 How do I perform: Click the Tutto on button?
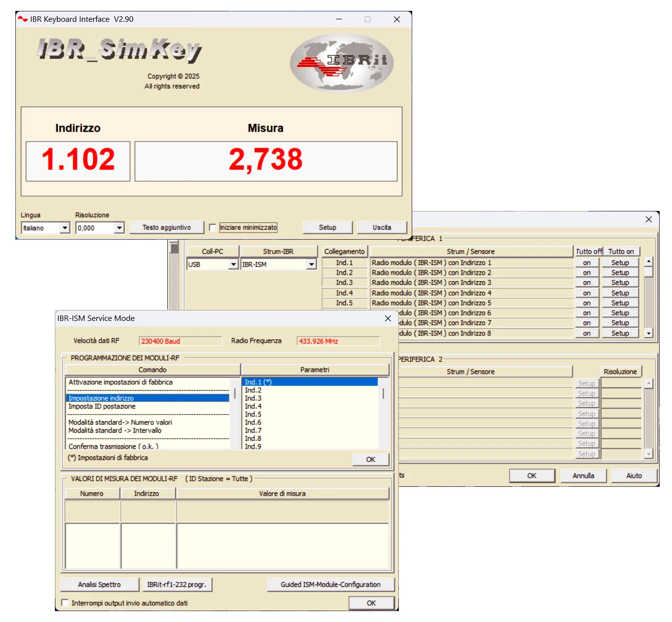click(621, 252)
